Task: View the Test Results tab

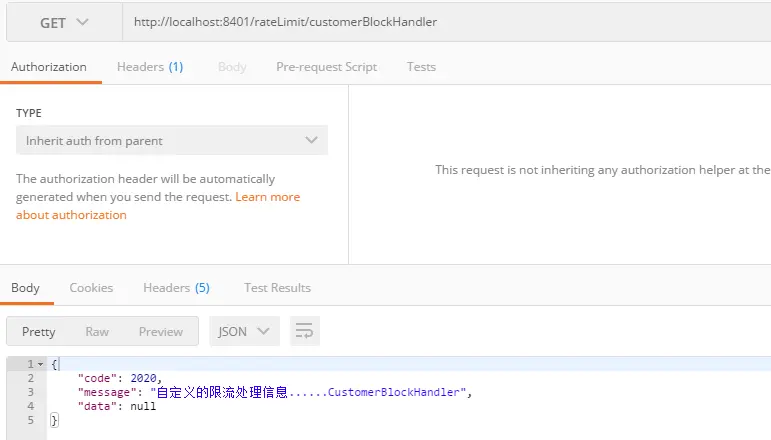Action: tap(277, 288)
